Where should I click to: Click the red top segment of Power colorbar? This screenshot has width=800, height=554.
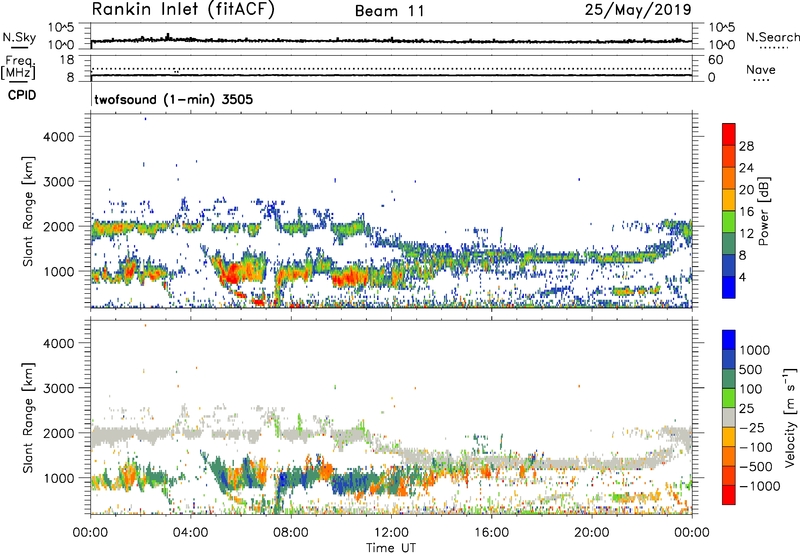click(x=729, y=134)
